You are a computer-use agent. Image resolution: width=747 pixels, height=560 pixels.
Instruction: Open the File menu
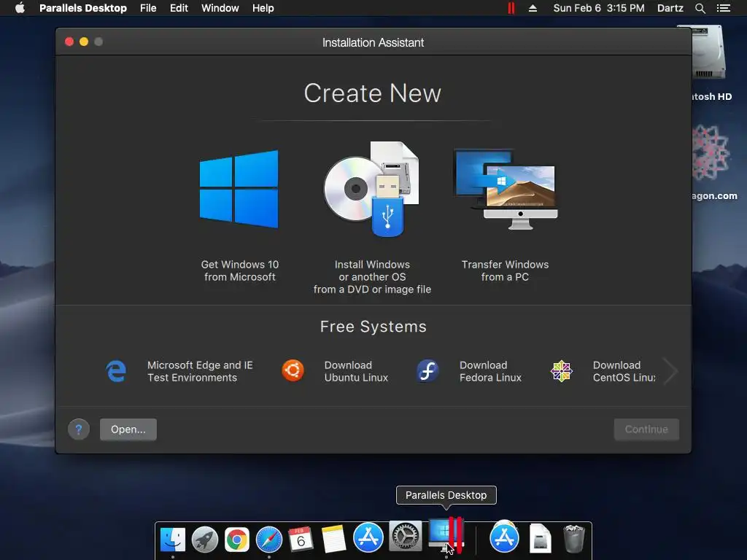point(148,8)
